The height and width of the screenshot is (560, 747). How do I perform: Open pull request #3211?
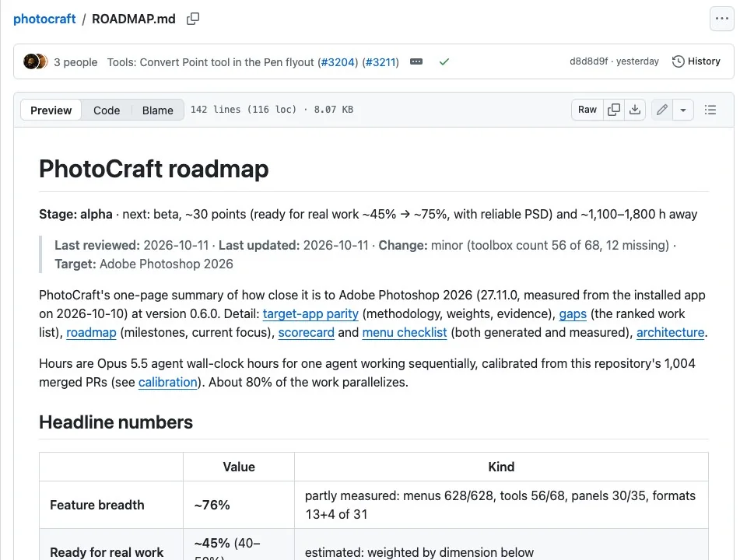coord(381,62)
